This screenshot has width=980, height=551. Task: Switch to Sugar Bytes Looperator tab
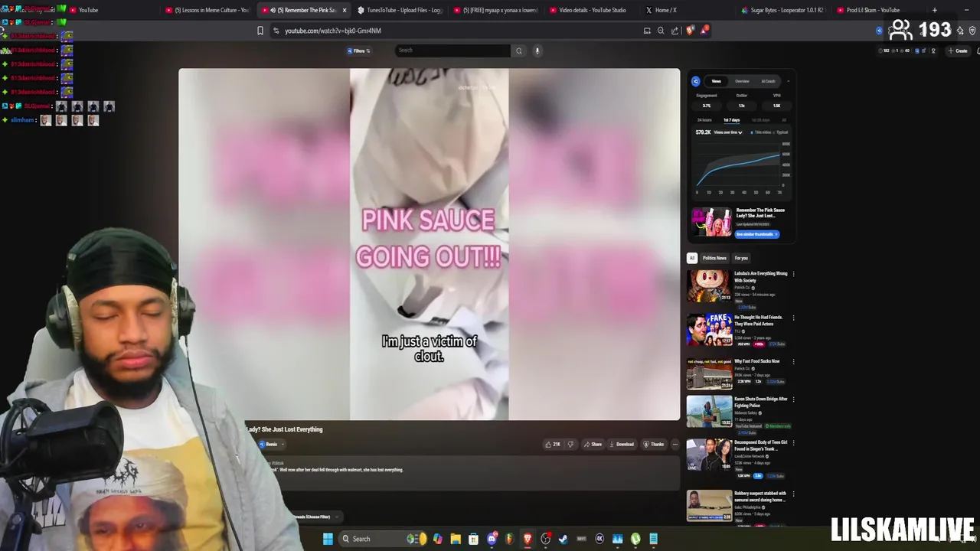coord(781,10)
